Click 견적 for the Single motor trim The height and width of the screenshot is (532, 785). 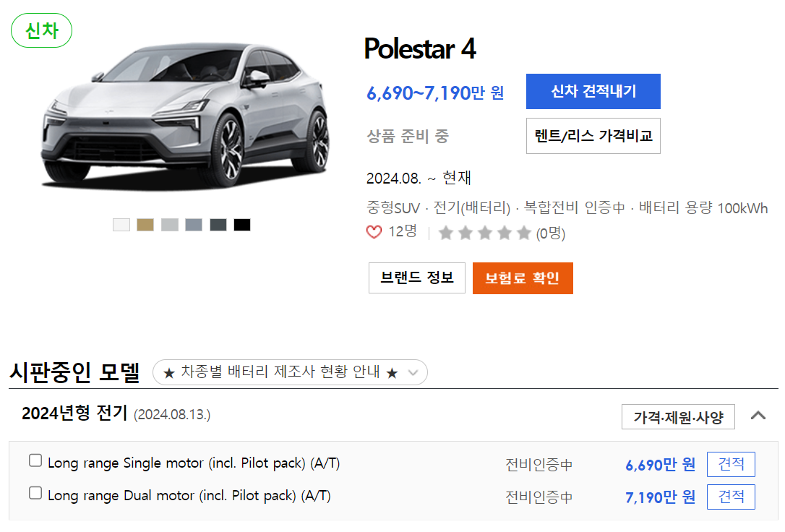(x=731, y=465)
